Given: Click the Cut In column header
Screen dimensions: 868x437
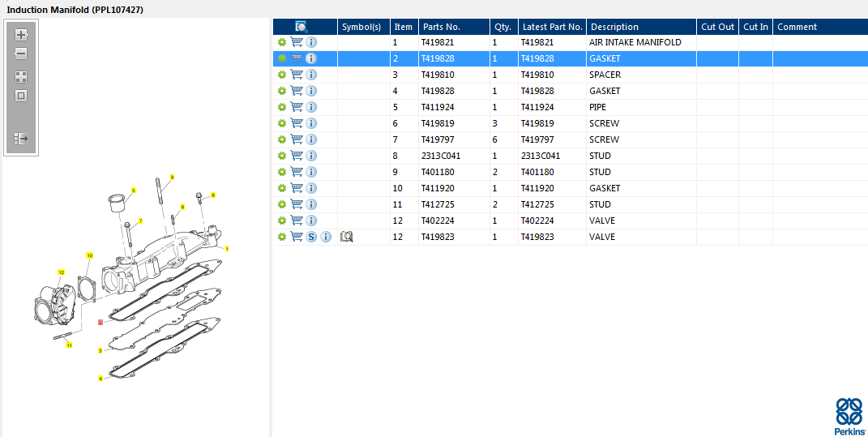Looking at the screenshot, I should [x=755, y=27].
